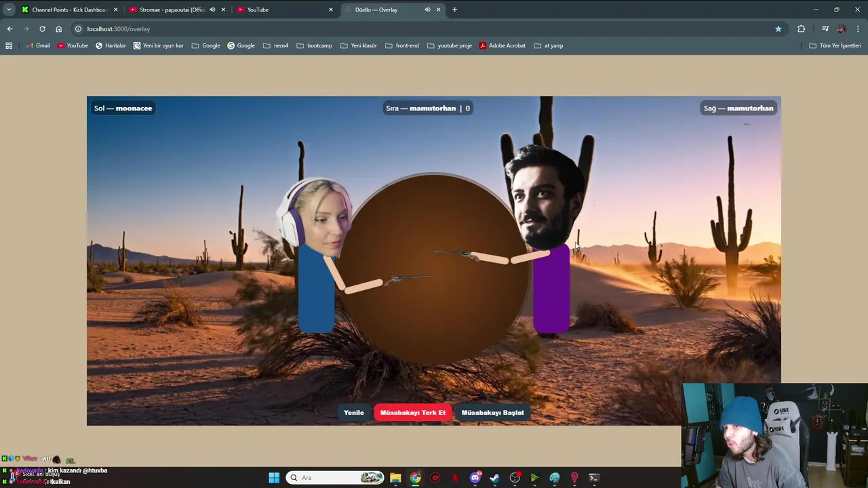The height and width of the screenshot is (488, 868).
Task: Open the YouTube bookmark
Action: 73,45
